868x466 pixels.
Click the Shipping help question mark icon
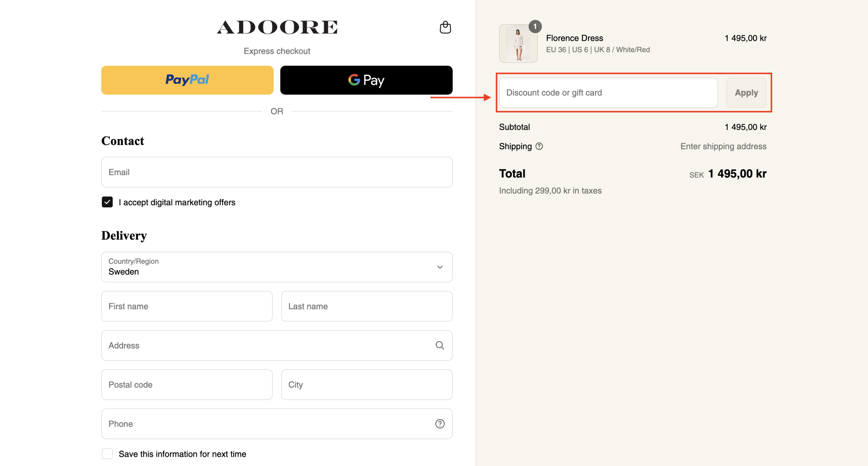[539, 146]
